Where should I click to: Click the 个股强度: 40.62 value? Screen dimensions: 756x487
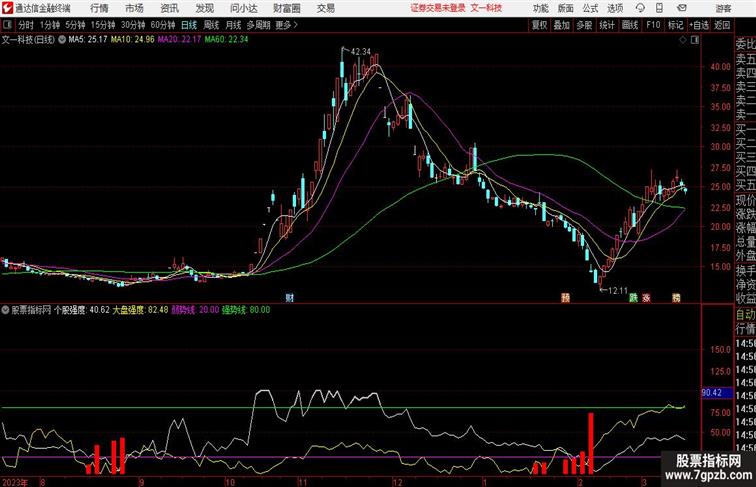click(82, 310)
